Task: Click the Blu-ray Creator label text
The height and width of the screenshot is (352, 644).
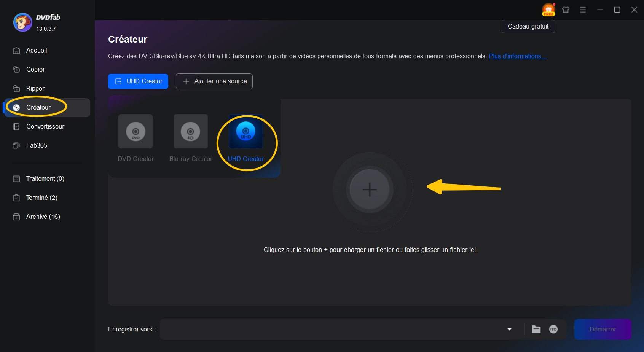Action: [191, 159]
